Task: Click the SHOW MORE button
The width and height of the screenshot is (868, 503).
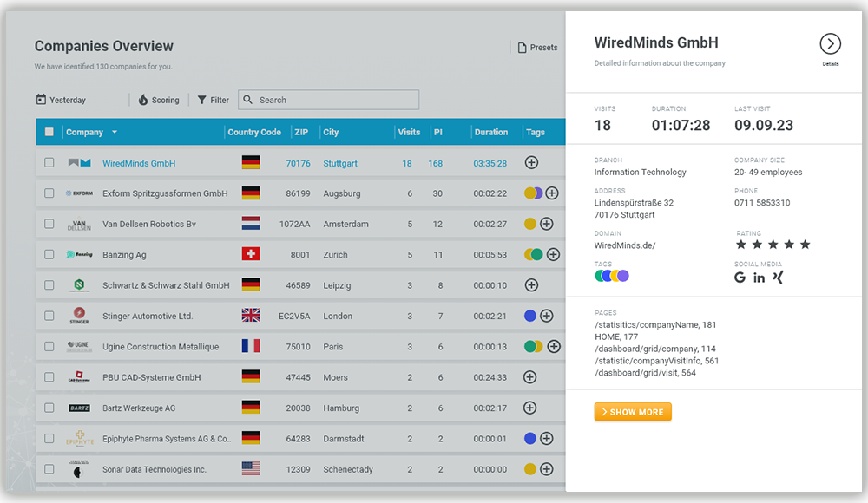Action: point(633,412)
